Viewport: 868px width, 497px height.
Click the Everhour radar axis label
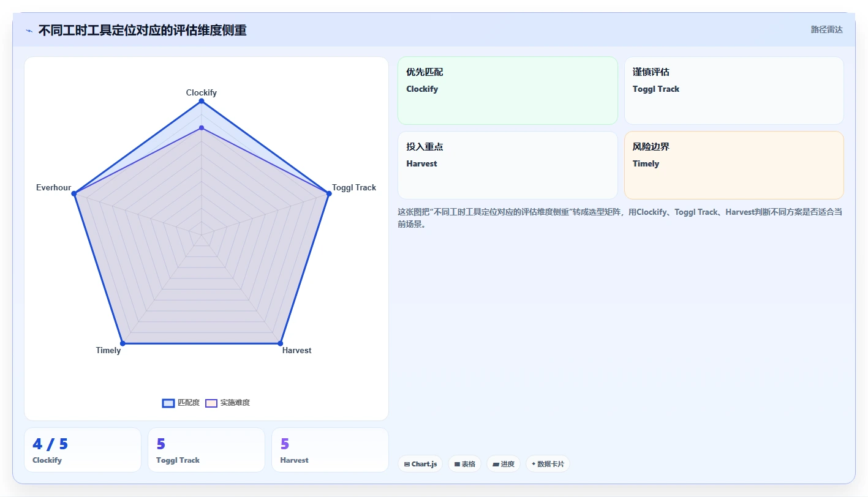click(x=53, y=187)
